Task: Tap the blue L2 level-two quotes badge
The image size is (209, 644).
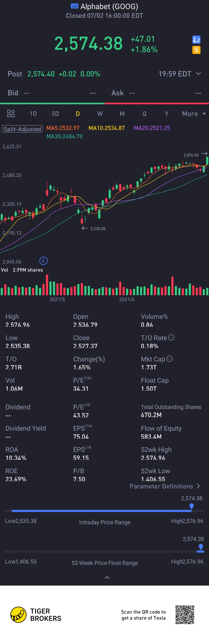Action: (196, 40)
